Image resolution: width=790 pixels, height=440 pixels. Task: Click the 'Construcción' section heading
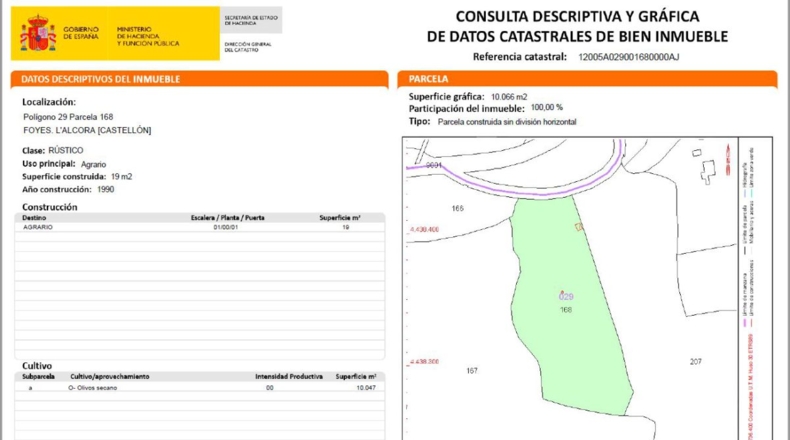[49, 207]
